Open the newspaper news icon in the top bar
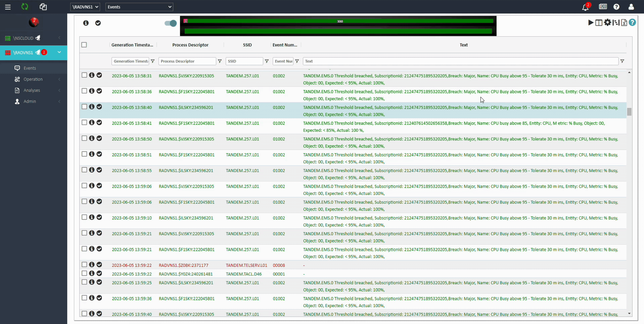Viewport: 644px width, 324px height. (603, 7)
